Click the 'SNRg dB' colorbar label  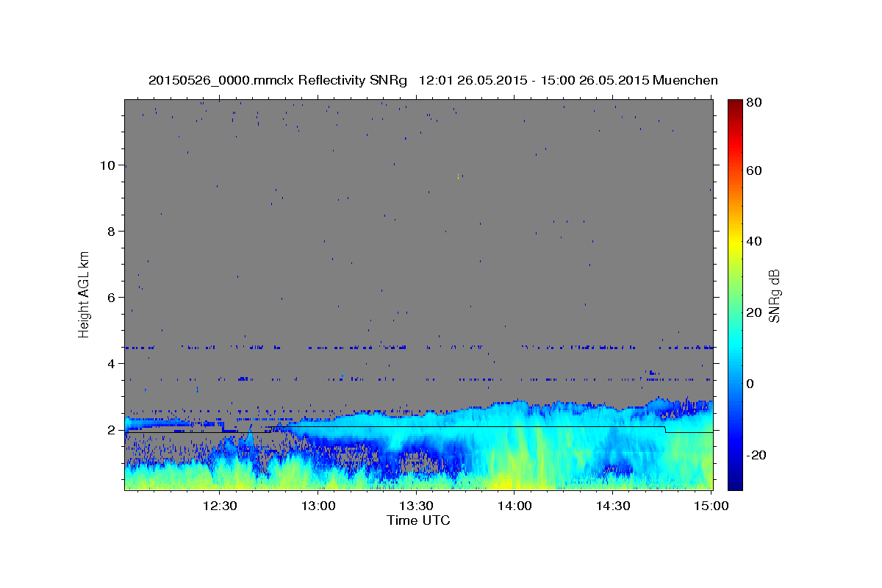(x=774, y=295)
